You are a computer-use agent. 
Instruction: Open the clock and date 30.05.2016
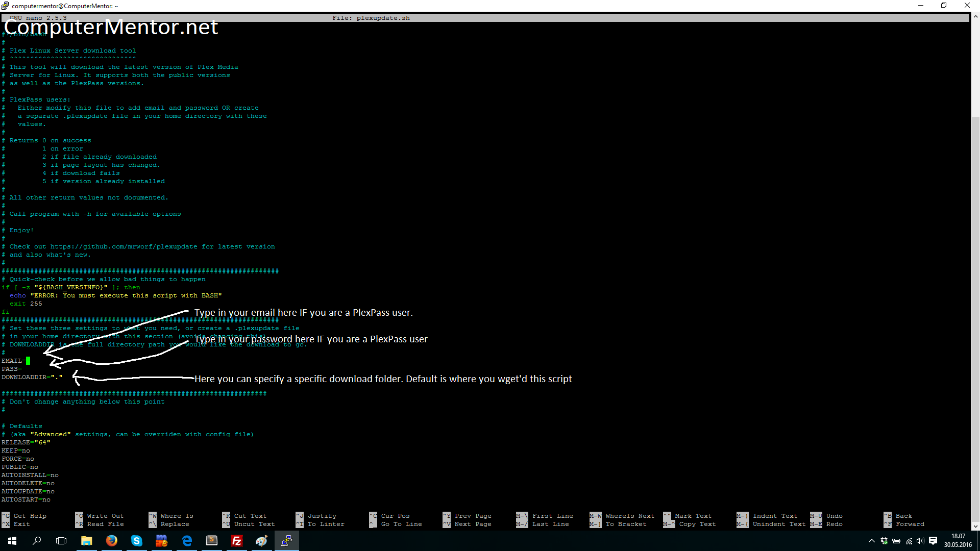[x=958, y=541]
